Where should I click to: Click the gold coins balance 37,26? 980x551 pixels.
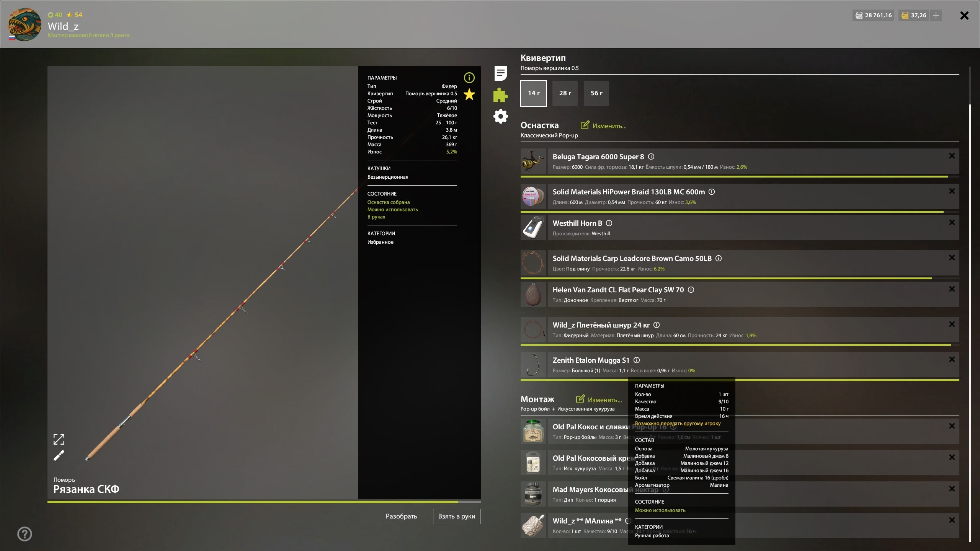pyautogui.click(x=914, y=15)
